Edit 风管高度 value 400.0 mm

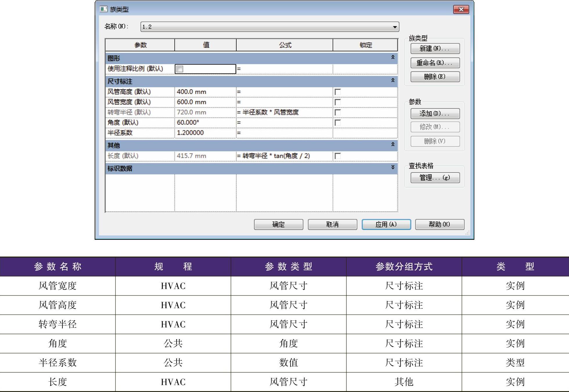point(205,92)
